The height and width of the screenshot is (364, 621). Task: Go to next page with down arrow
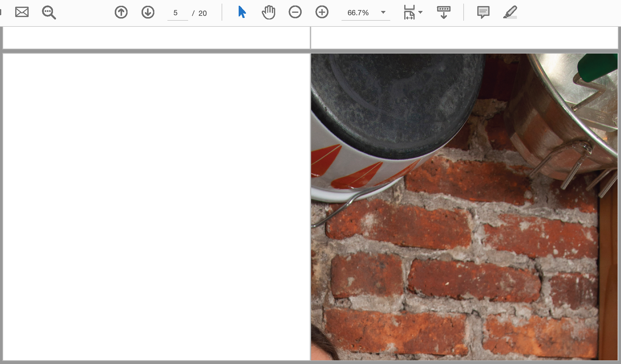pos(148,12)
